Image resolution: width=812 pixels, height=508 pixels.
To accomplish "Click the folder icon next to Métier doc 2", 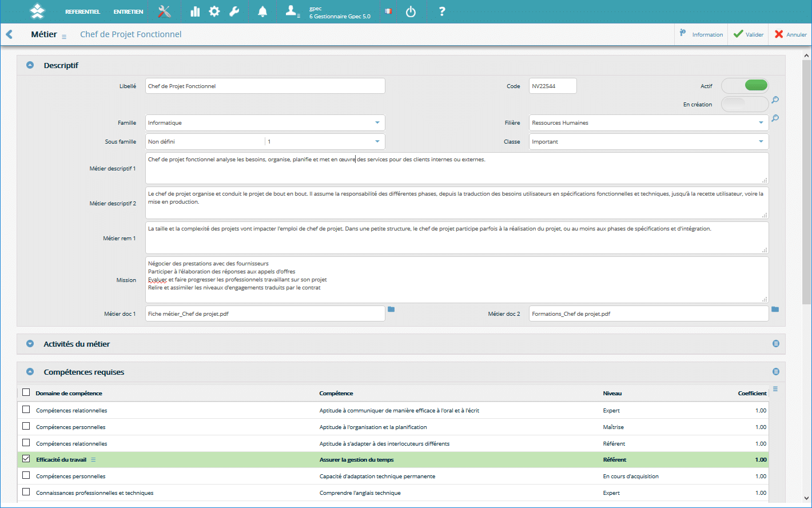I will pyautogui.click(x=775, y=309).
